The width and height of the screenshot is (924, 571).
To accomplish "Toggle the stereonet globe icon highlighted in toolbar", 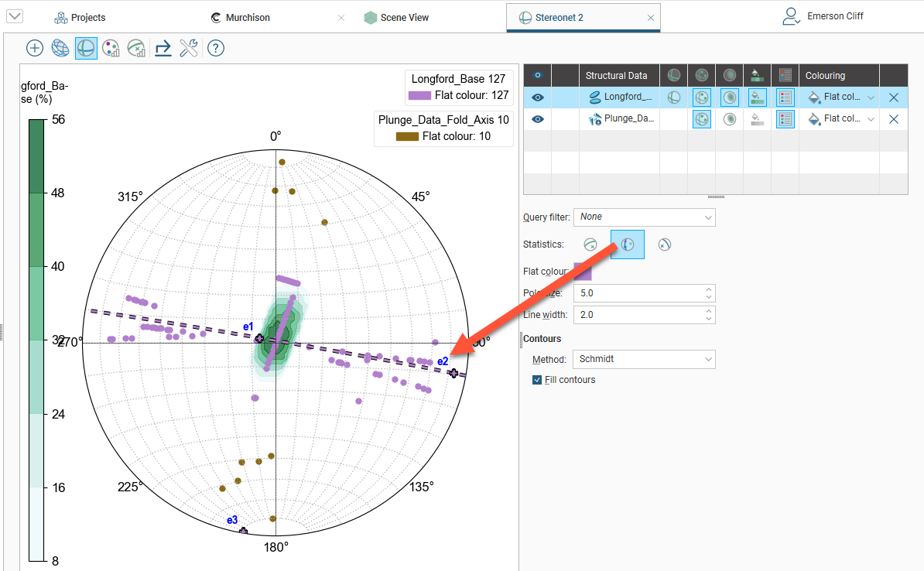I will click(x=86, y=48).
